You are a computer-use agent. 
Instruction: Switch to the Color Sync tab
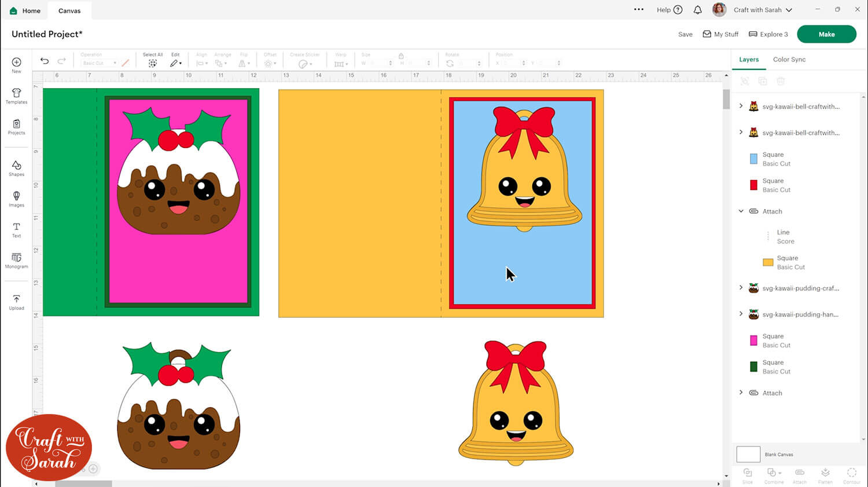(789, 60)
